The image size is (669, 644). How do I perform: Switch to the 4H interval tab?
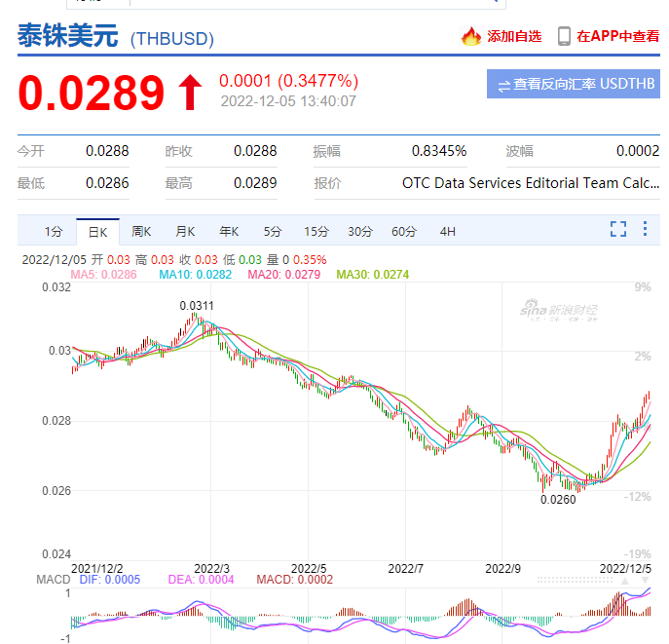coord(448,232)
